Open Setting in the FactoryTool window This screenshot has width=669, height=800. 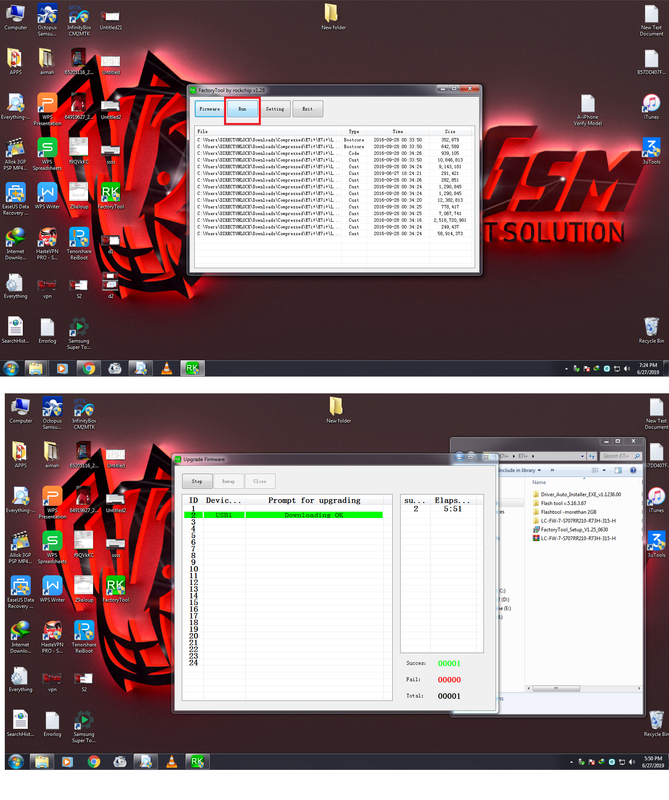click(275, 109)
